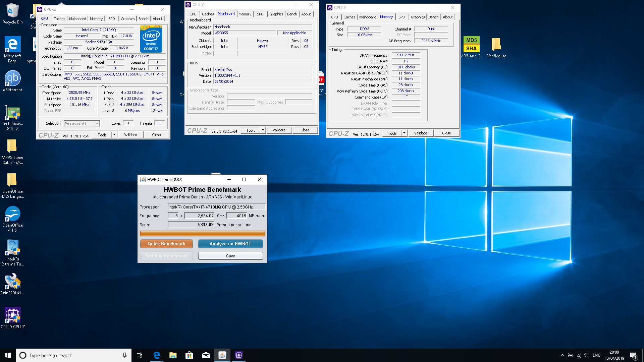Open the Verified iso folder

[x=496, y=47]
